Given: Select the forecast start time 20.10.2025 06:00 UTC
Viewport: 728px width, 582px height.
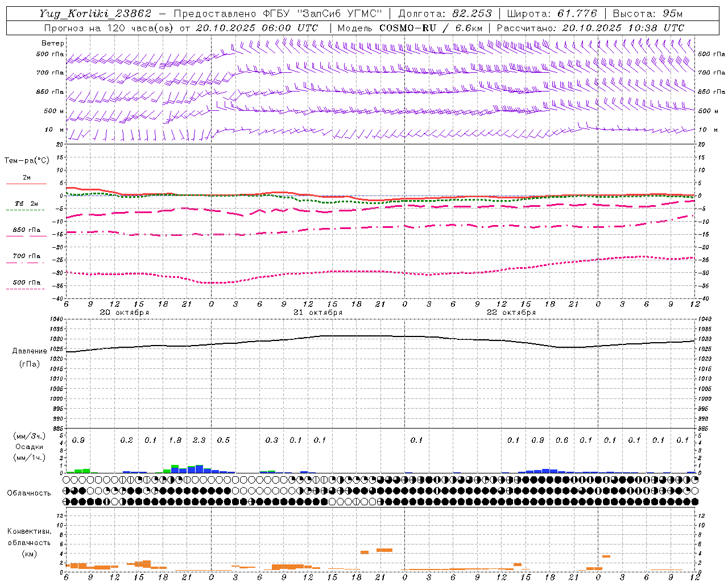Looking at the screenshot, I should point(257,28).
